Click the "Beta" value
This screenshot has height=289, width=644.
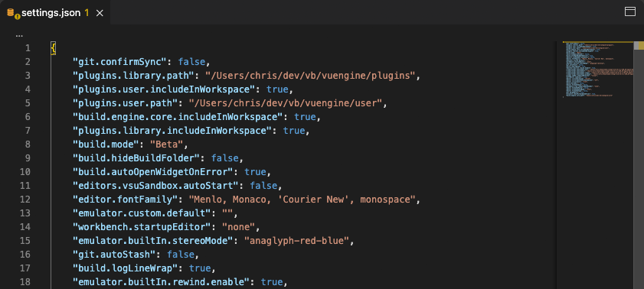tap(166, 144)
